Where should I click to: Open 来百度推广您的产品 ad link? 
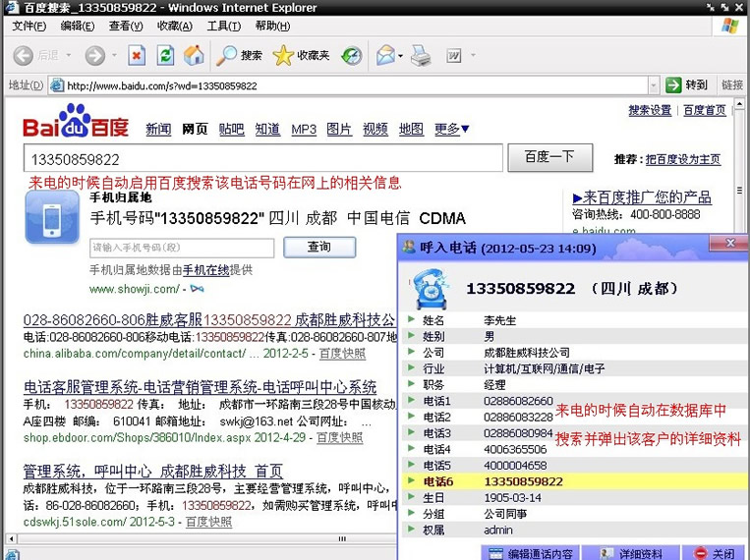[642, 197]
